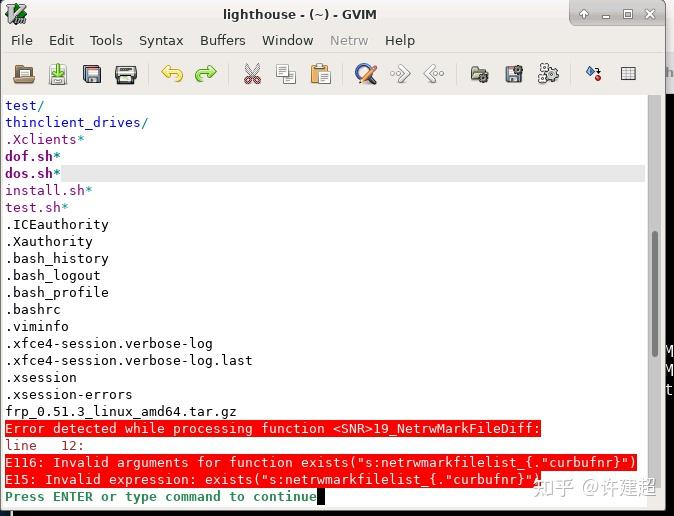Click the Find and Replace icon
This screenshot has height=516, width=674.
[x=366, y=74]
